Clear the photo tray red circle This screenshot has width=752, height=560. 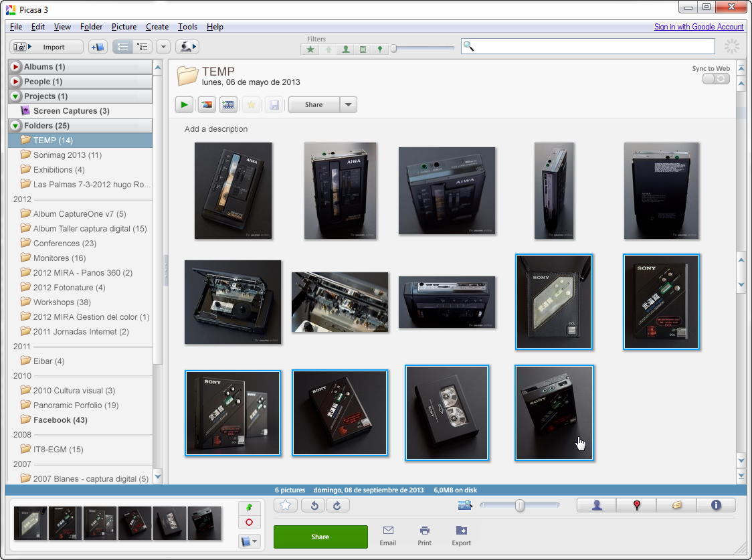pos(249,522)
